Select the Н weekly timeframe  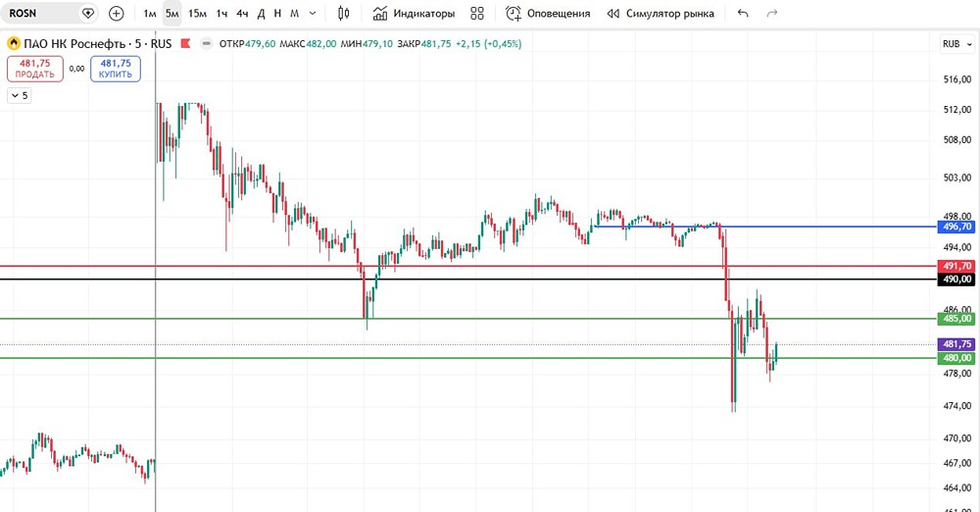pyautogui.click(x=277, y=13)
